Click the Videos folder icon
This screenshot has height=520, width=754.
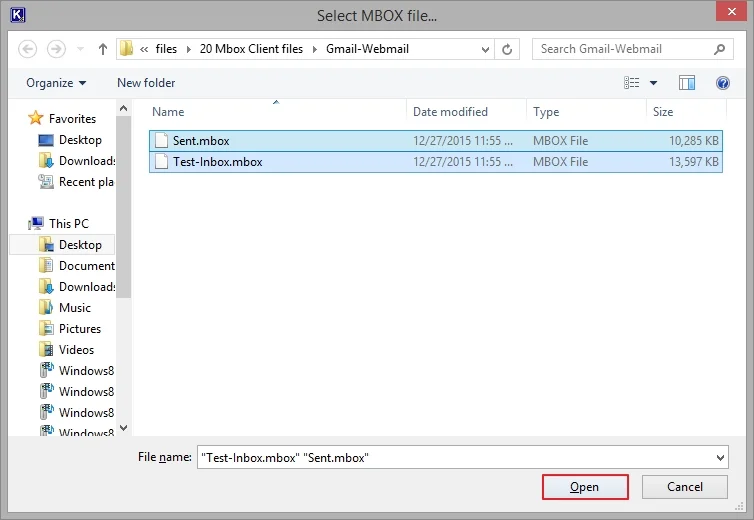(x=46, y=349)
